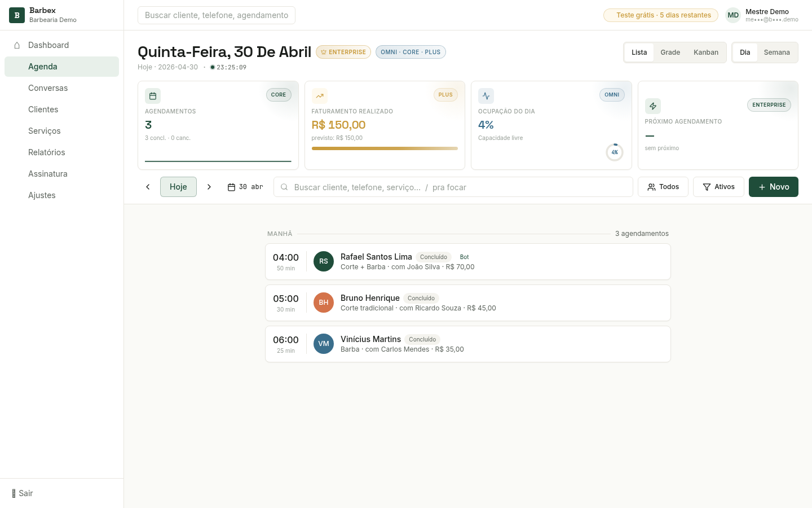812x508 pixels.
Task: Click Concluído status on Rafael Santos Lima
Action: 434,257
